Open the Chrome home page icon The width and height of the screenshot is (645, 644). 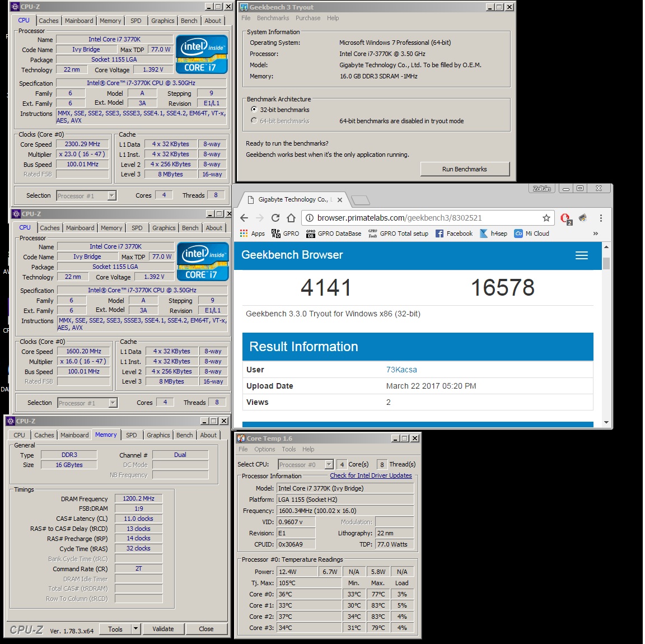291,218
